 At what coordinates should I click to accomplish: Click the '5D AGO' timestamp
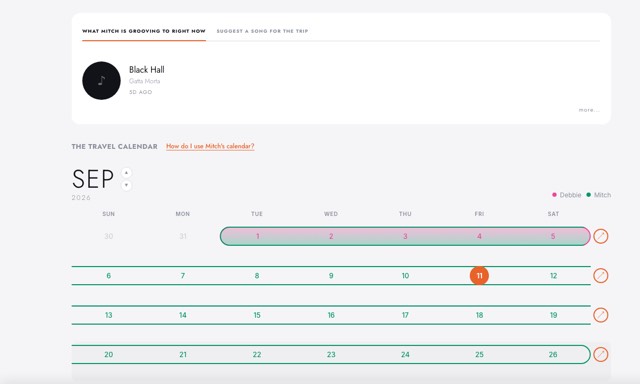coord(140,92)
